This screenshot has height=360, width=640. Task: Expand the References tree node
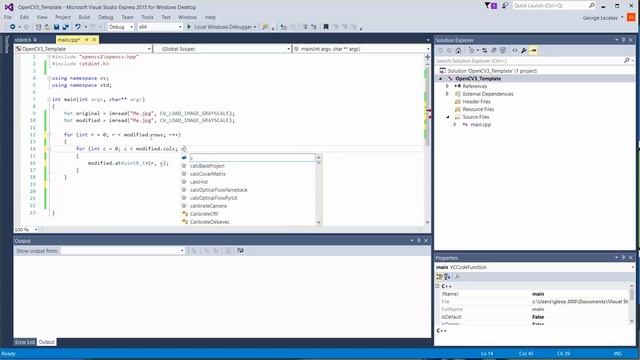(x=447, y=86)
